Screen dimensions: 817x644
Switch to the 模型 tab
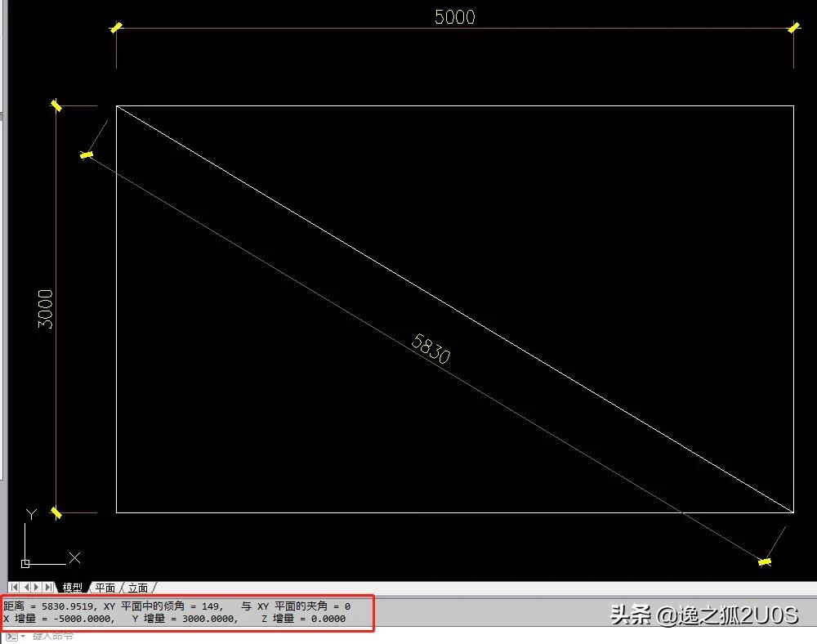[73, 588]
